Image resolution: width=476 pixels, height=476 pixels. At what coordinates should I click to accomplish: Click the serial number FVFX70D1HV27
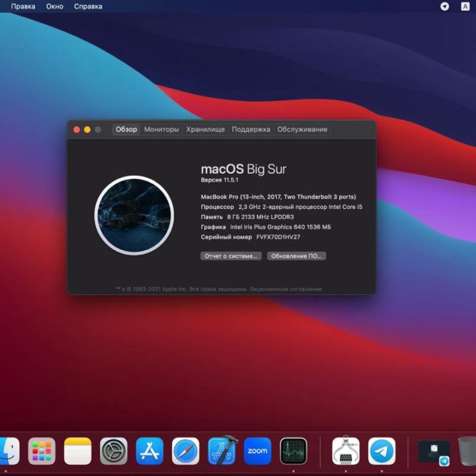278,237
